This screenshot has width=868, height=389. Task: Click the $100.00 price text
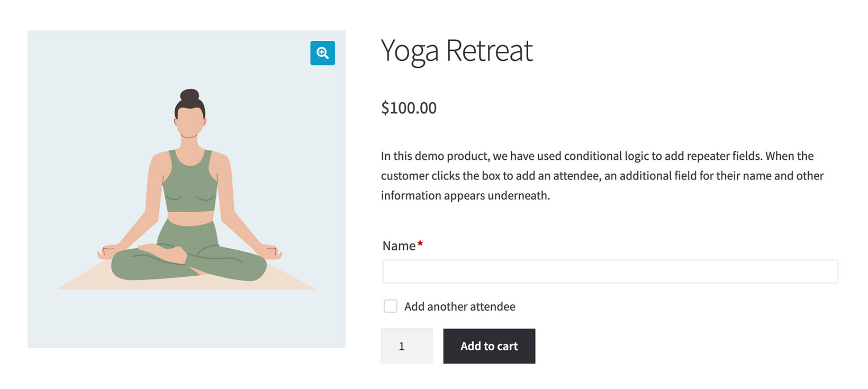[409, 108]
